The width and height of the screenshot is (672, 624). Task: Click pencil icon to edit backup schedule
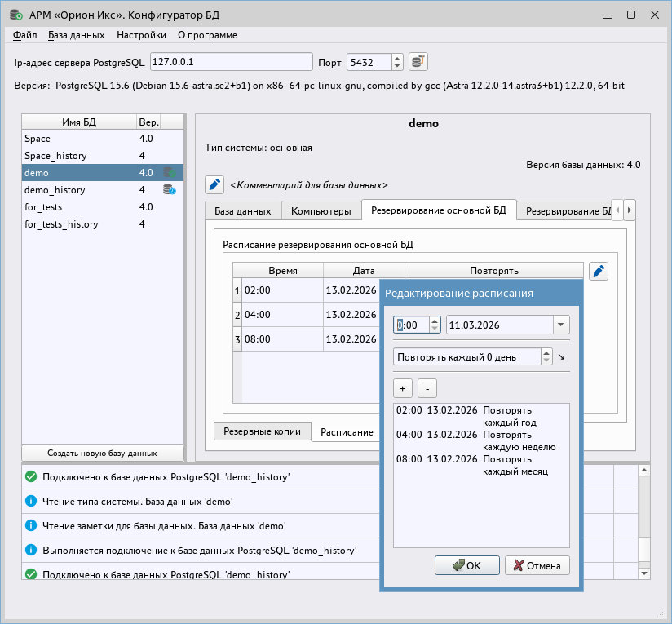[599, 272]
